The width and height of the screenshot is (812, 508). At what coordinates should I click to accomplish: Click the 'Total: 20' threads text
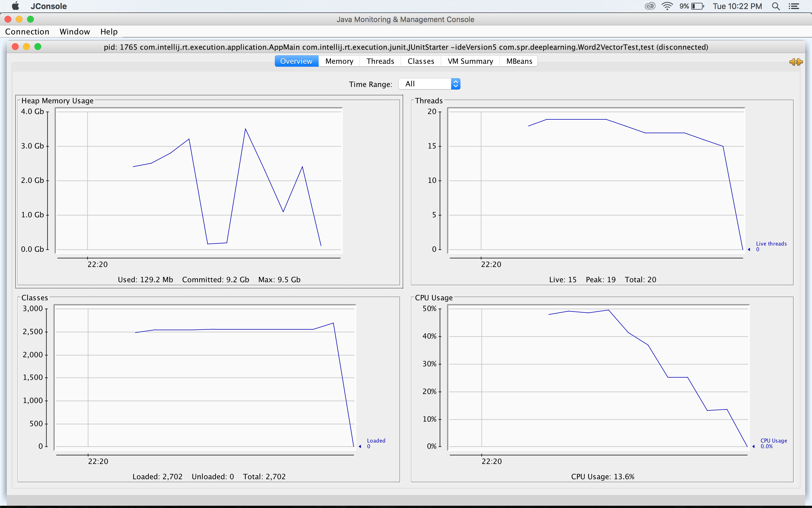click(x=640, y=279)
